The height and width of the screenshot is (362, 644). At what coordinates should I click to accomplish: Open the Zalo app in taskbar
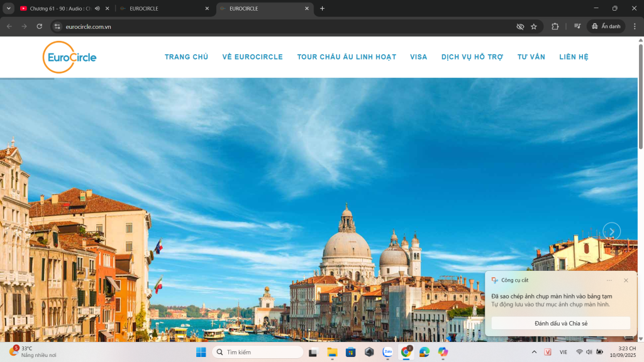pyautogui.click(x=388, y=352)
